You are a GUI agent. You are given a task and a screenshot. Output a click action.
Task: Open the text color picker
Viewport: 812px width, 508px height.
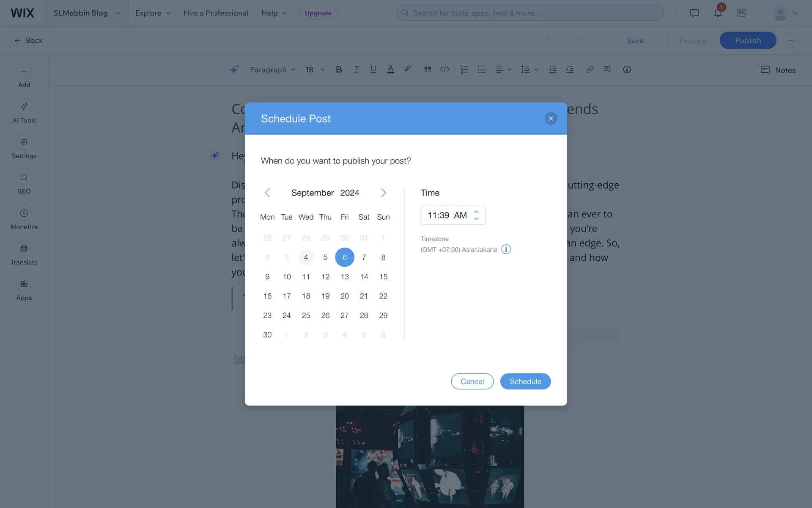[x=390, y=69]
